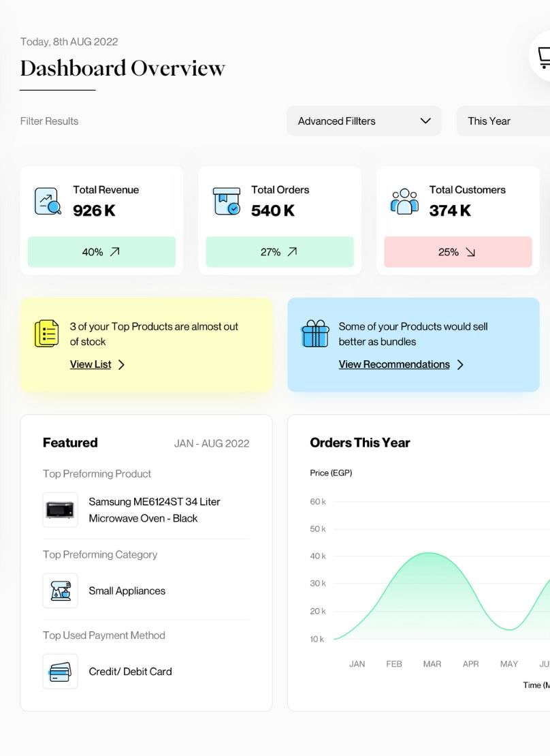The width and height of the screenshot is (550, 756).
Task: Select the Samsung ME6124ST Microwave Oven name
Action: [155, 510]
